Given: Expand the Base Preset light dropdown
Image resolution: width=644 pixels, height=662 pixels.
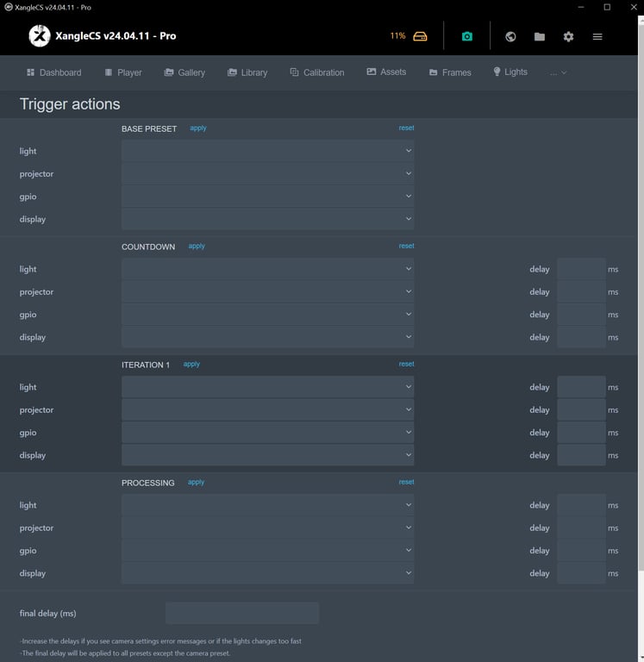Looking at the screenshot, I should [x=267, y=151].
